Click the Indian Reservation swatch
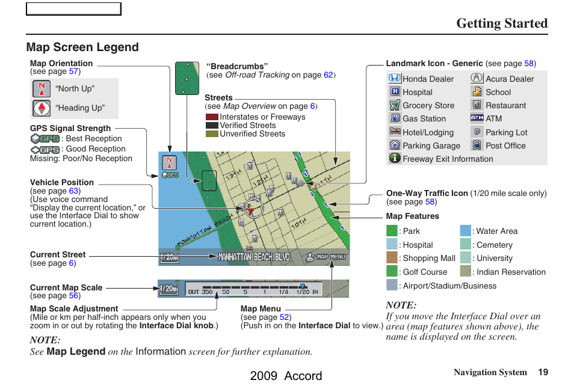This screenshot has height=392, width=574. 465,271
